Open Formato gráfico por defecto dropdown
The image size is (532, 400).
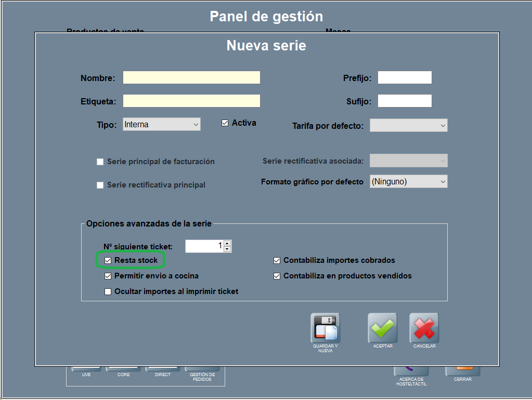(x=408, y=181)
